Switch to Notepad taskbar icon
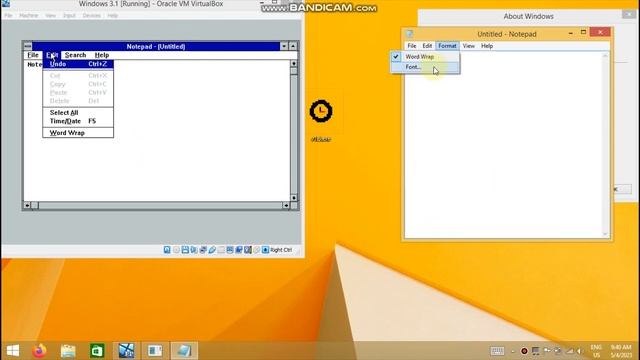 (184, 351)
